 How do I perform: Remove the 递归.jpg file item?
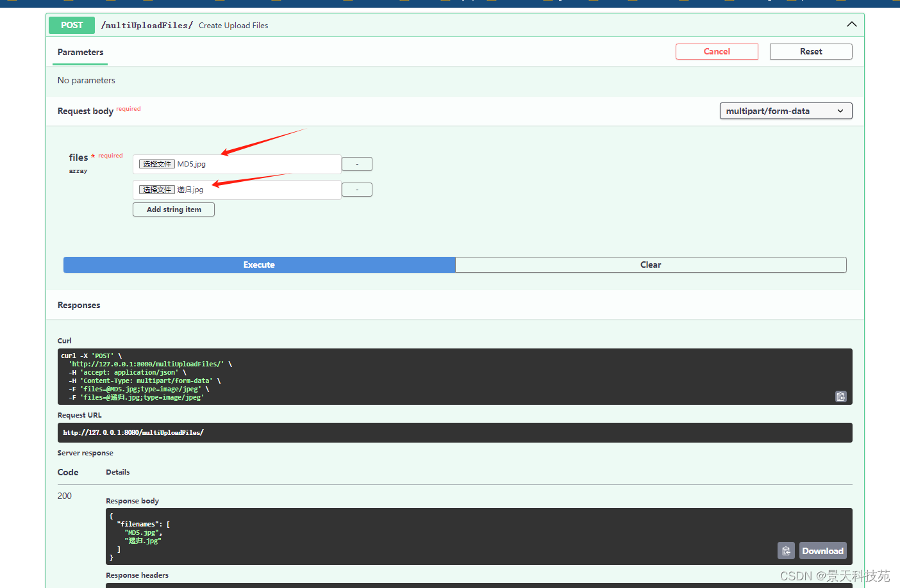[357, 190]
